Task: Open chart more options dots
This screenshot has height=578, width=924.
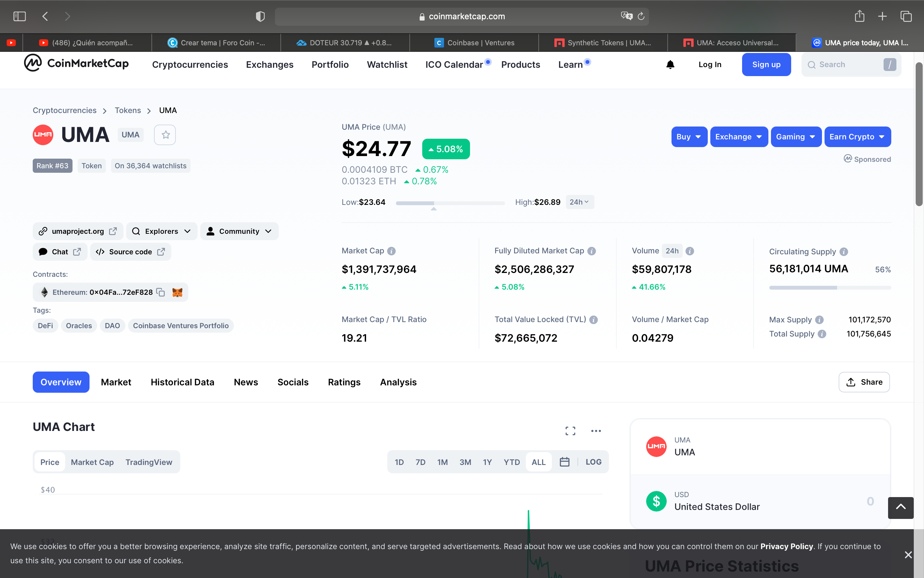Action: 596,431
